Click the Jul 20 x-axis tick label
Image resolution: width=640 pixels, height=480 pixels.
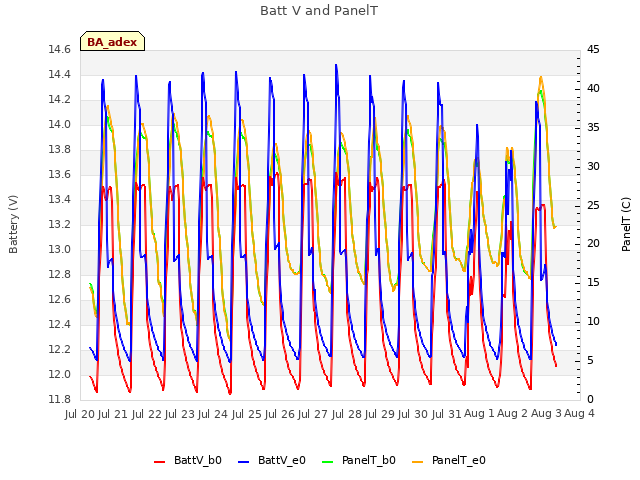pos(80,414)
